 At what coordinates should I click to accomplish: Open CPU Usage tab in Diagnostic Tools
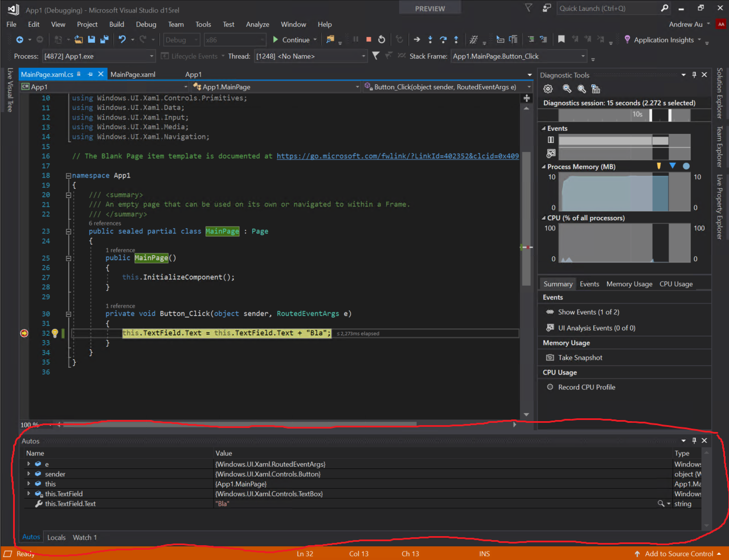pyautogui.click(x=676, y=284)
